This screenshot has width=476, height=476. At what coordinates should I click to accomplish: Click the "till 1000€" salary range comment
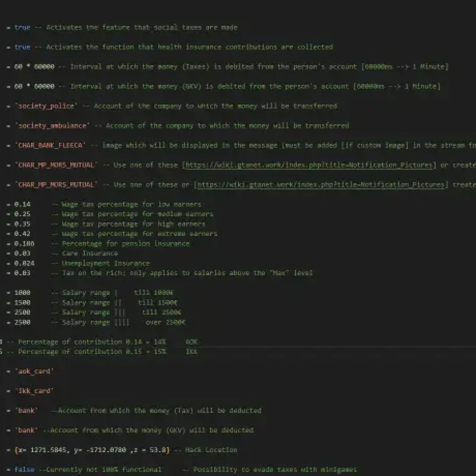154,293
